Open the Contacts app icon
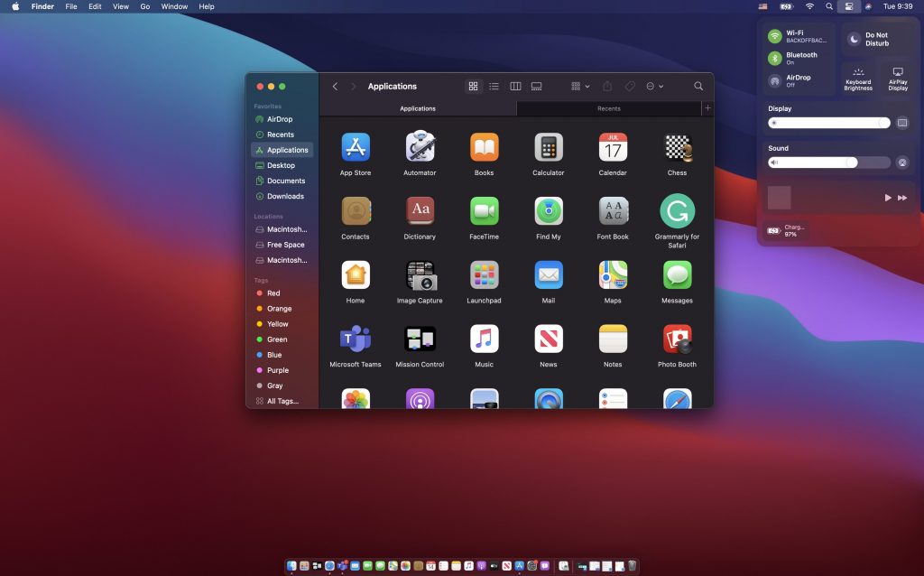This screenshot has width=924, height=576. coord(356,211)
